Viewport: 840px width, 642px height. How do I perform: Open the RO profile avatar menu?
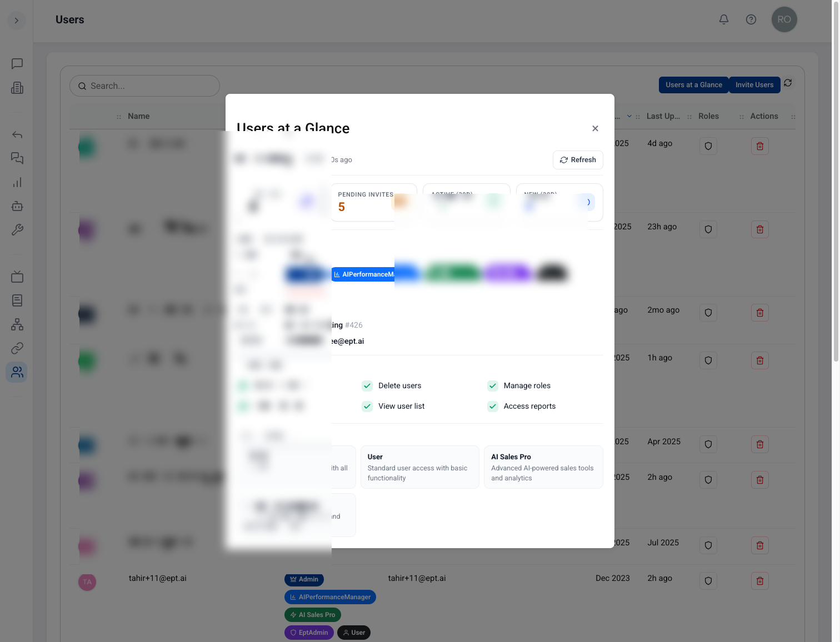tap(784, 19)
